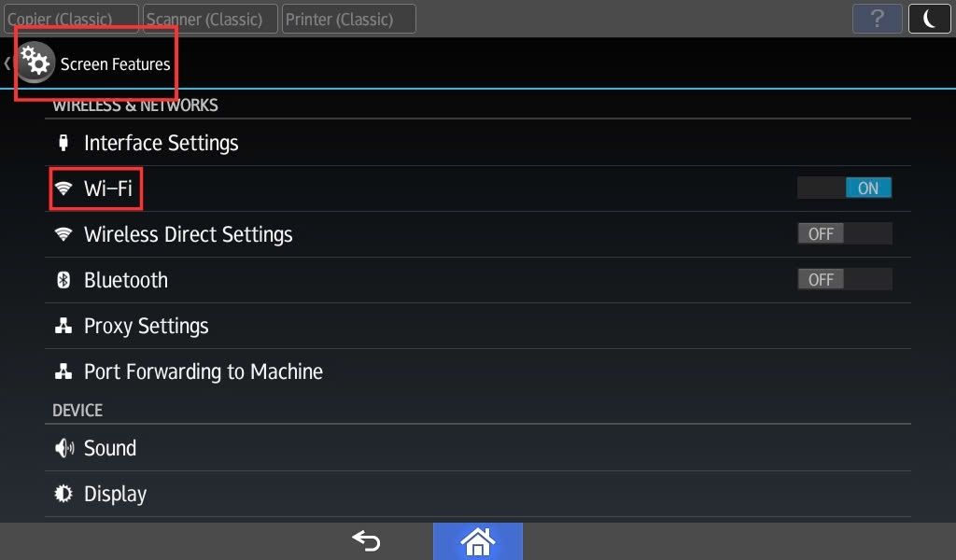Image resolution: width=956 pixels, height=560 pixels.
Task: Switch to Scanner (Classic) tab
Action: coord(210,19)
